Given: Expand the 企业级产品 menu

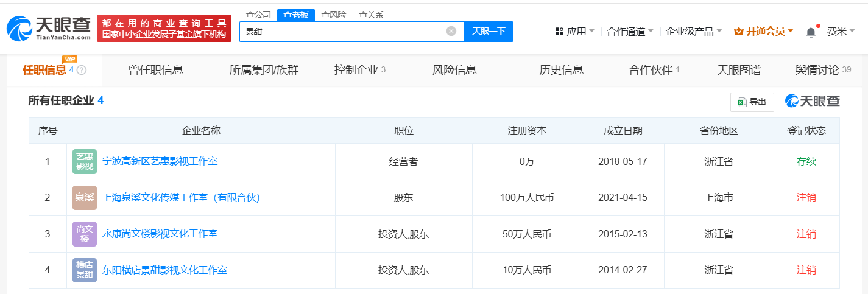Looking at the screenshot, I should [x=693, y=32].
